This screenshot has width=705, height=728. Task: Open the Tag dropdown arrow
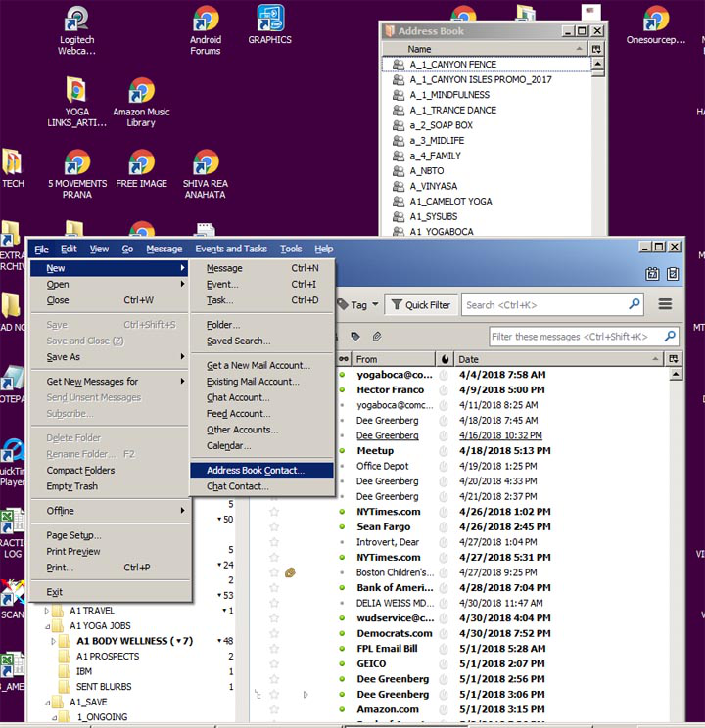tap(375, 305)
